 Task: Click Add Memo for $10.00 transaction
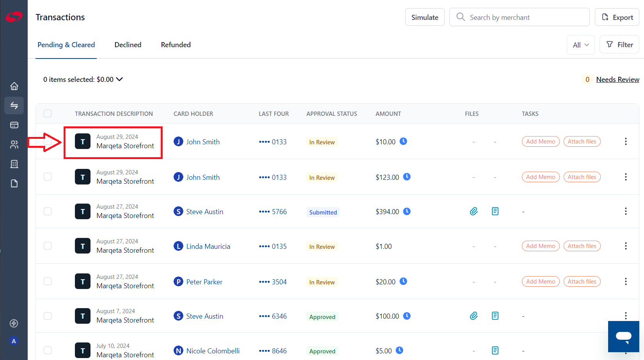click(x=541, y=142)
